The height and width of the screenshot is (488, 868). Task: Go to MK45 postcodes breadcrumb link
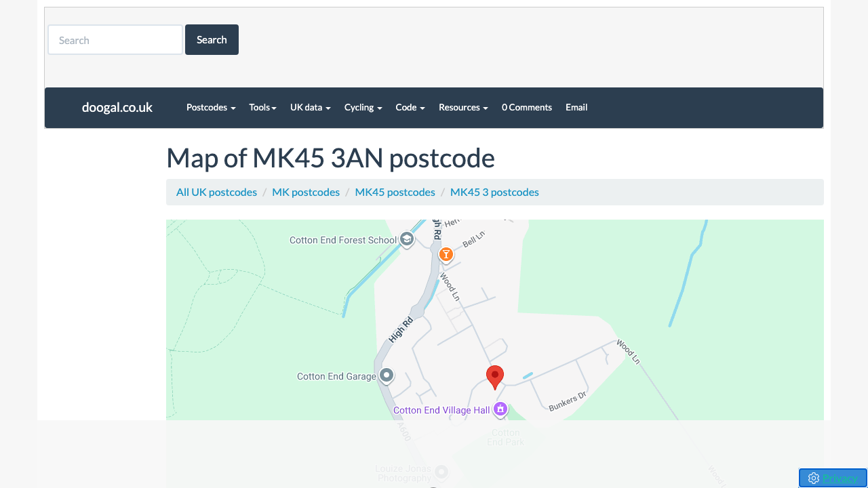[x=395, y=192]
